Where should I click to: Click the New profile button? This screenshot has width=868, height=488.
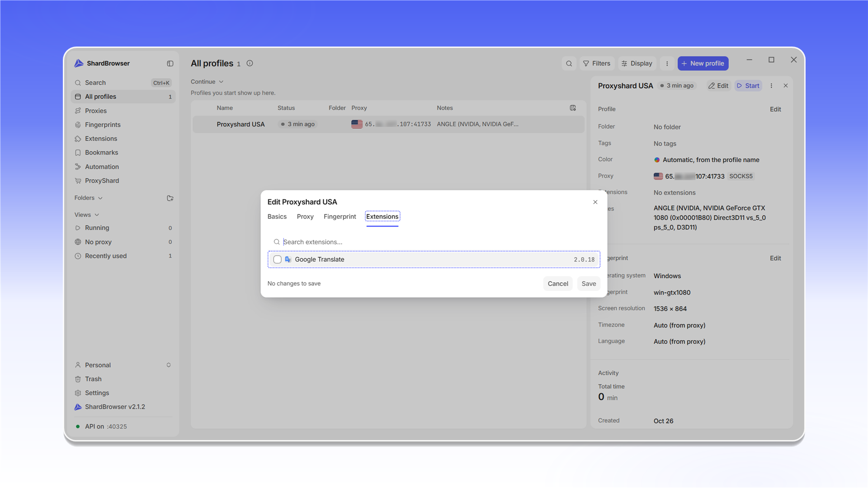(703, 64)
